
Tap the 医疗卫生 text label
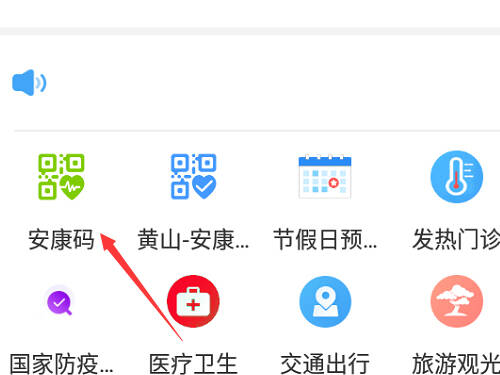(193, 364)
